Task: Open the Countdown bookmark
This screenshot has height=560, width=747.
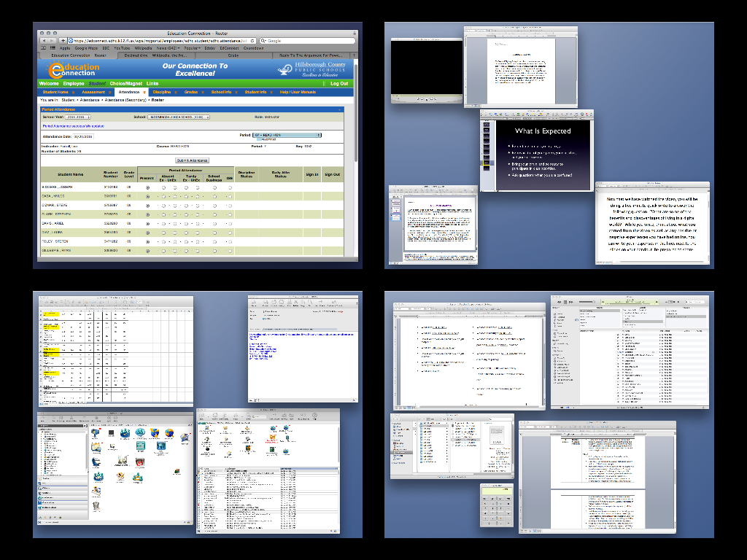Action: tap(253, 48)
